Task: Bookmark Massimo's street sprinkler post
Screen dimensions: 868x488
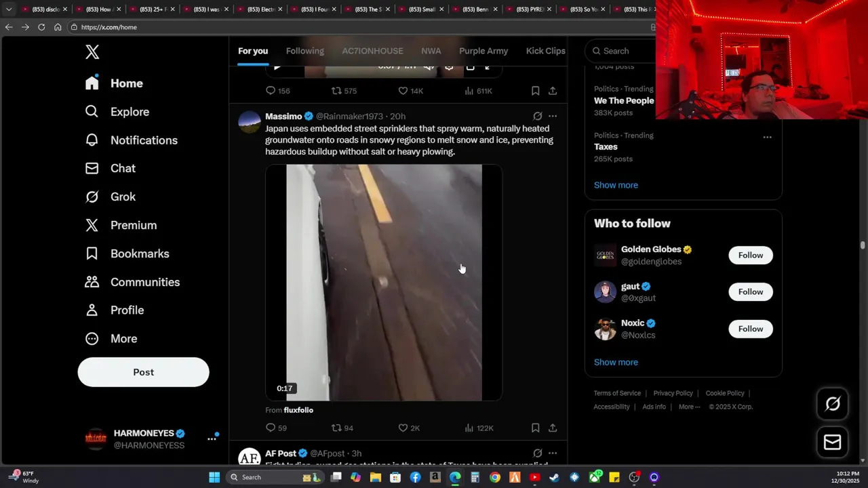Action: pyautogui.click(x=535, y=428)
